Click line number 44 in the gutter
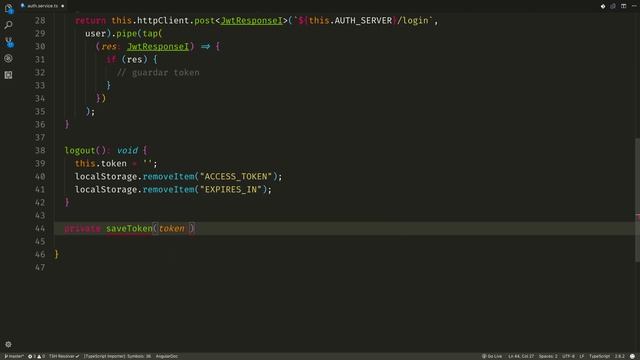640x360 pixels. click(x=40, y=229)
